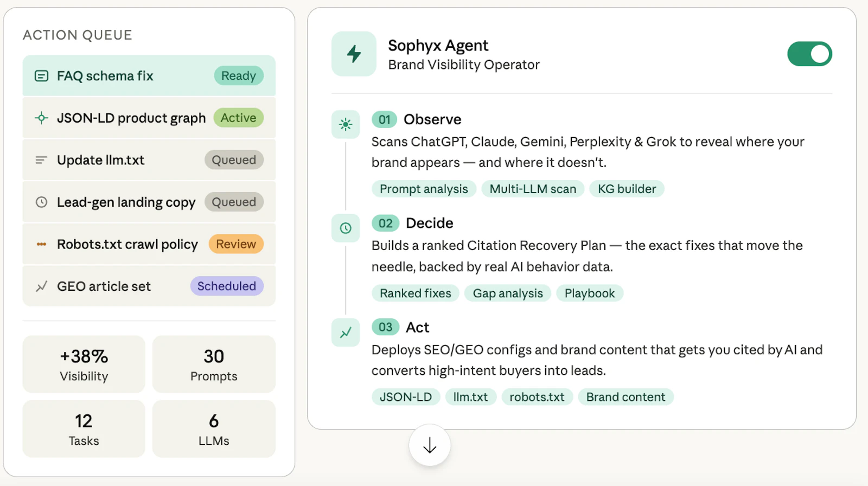Click the ACTION QUEUE heading
Viewport: 868px width, 486px height.
pyautogui.click(x=78, y=35)
